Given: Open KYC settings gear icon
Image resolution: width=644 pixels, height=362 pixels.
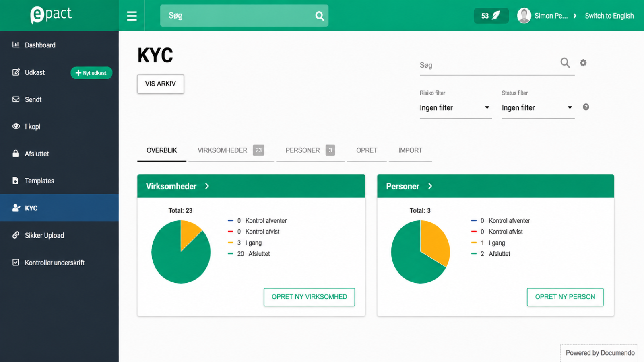Looking at the screenshot, I should (583, 63).
